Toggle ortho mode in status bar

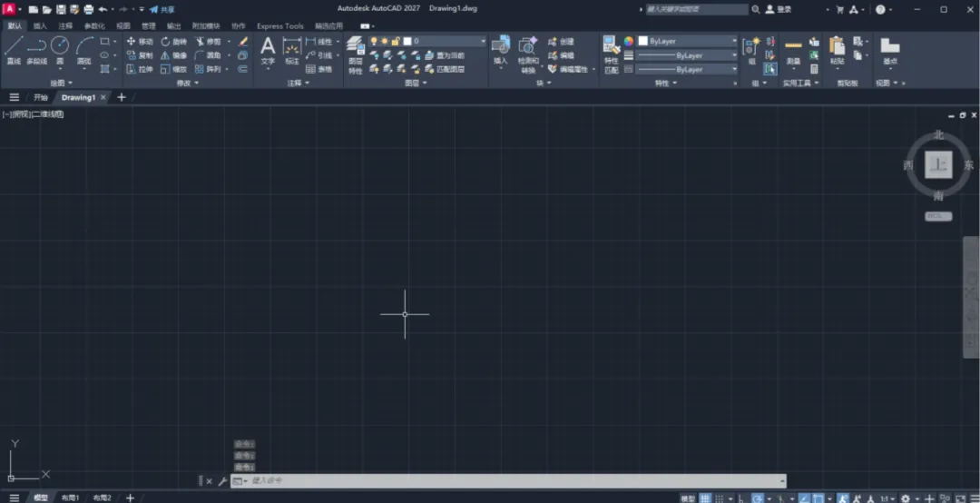pos(740,498)
